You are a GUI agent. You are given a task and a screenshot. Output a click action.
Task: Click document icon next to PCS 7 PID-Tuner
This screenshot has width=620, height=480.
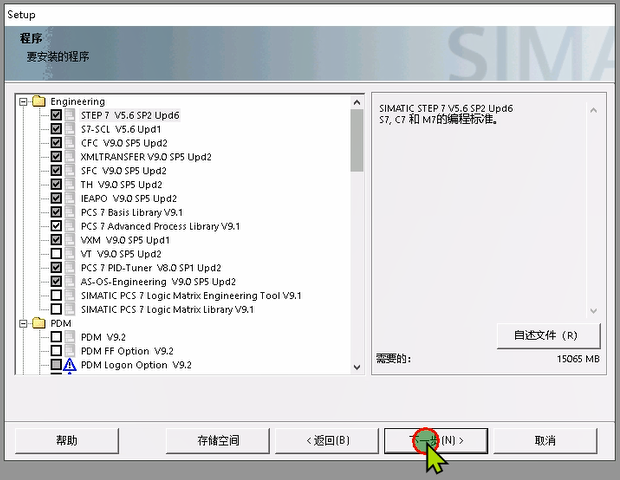(x=70, y=267)
